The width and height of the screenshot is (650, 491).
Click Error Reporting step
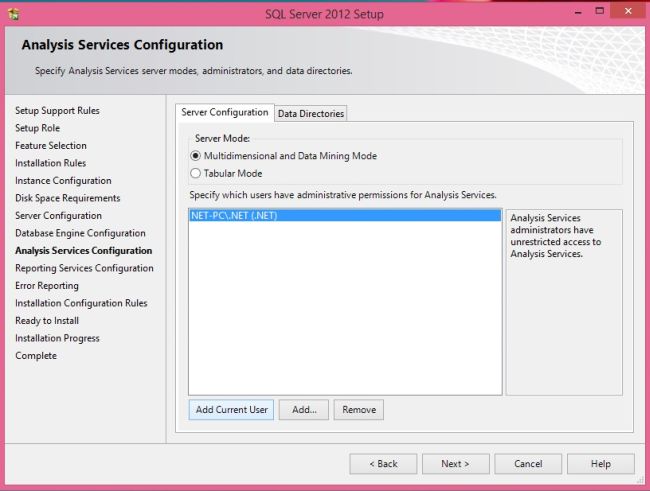47,286
